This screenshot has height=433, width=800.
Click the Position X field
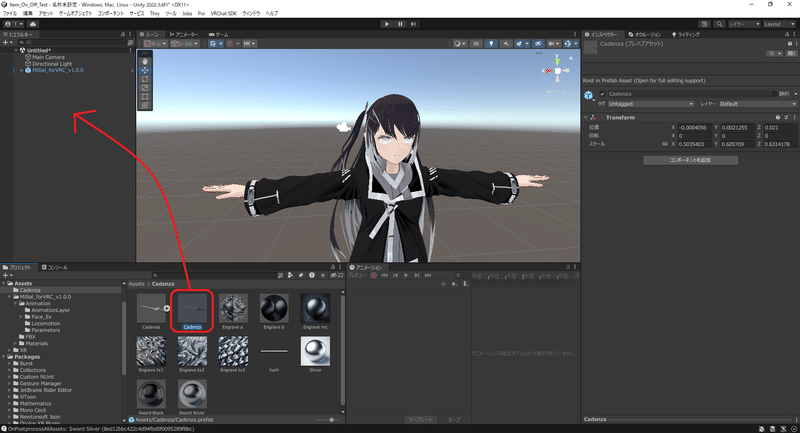tap(694, 128)
